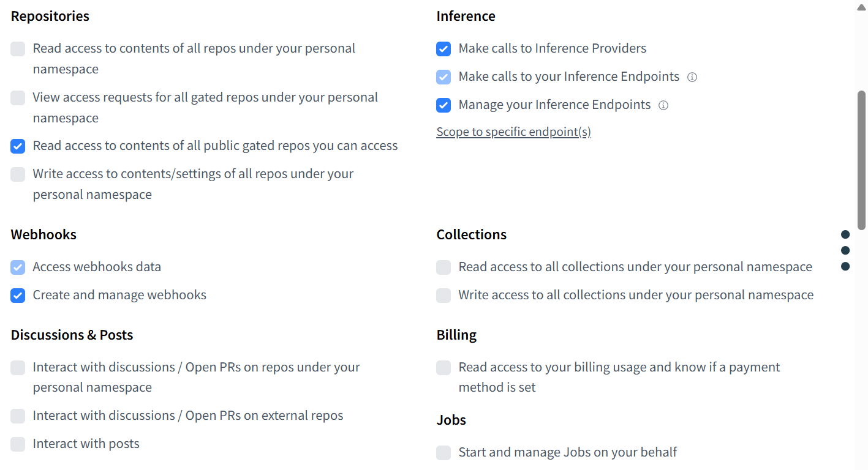This screenshot has height=470, width=868.
Task: Uncheck read access to public gated repos
Action: (x=18, y=146)
